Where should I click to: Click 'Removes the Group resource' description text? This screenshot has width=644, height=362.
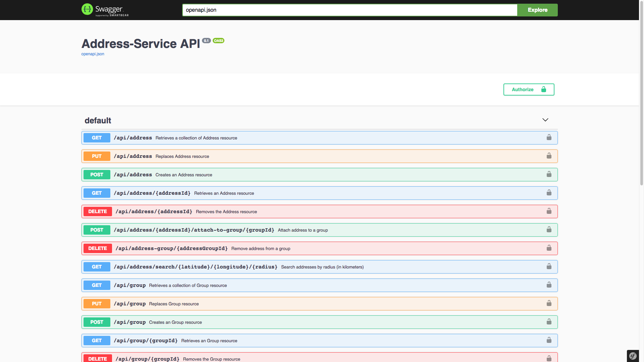pyautogui.click(x=212, y=359)
